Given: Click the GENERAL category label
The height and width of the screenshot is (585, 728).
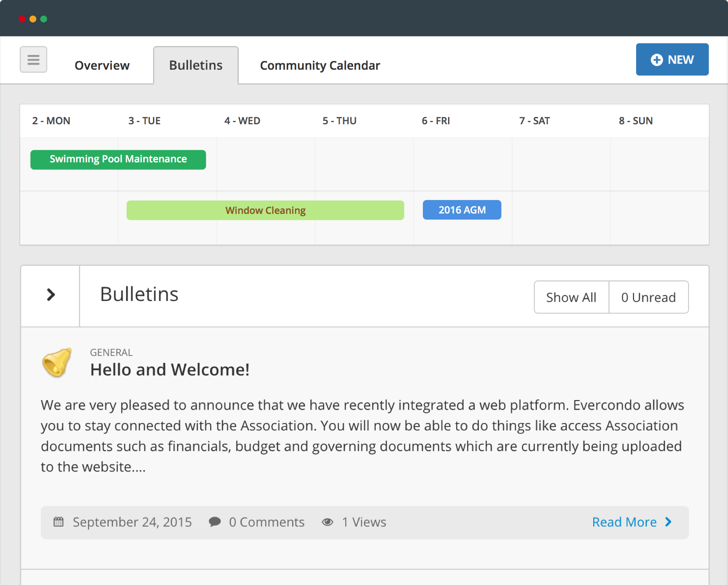Looking at the screenshot, I should click(x=111, y=352).
